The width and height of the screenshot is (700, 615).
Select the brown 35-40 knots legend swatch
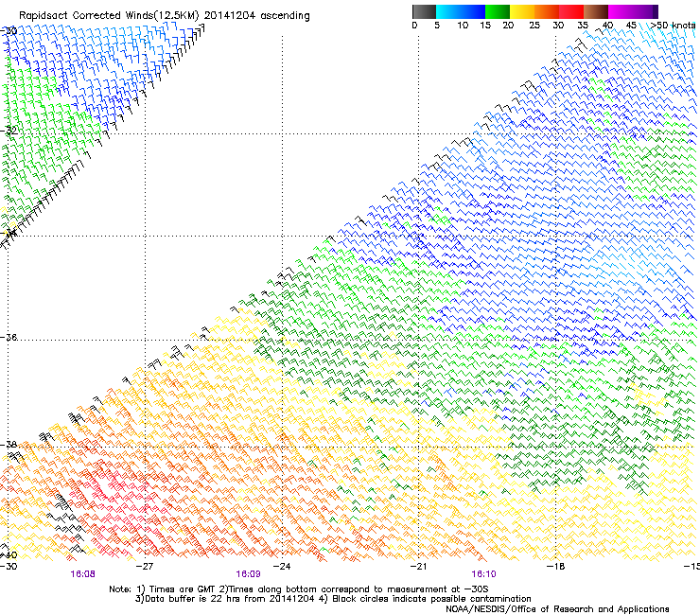(596, 11)
